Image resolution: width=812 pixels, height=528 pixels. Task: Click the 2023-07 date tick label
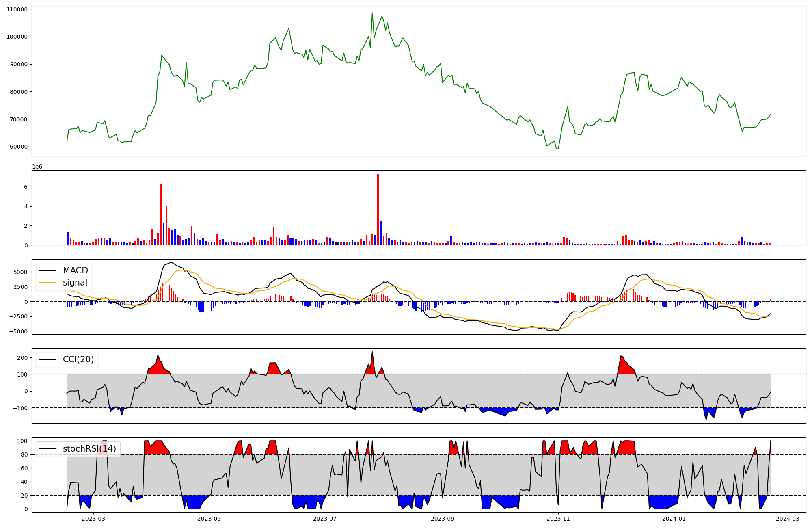325,519
